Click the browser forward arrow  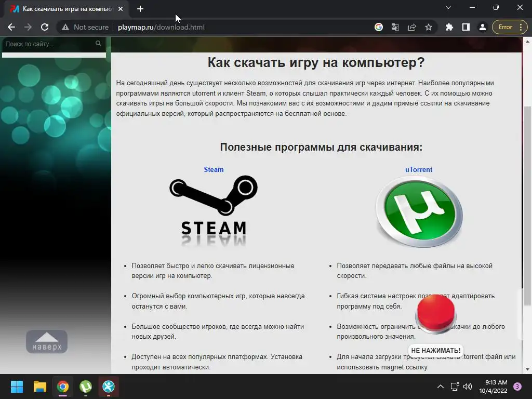tap(28, 27)
